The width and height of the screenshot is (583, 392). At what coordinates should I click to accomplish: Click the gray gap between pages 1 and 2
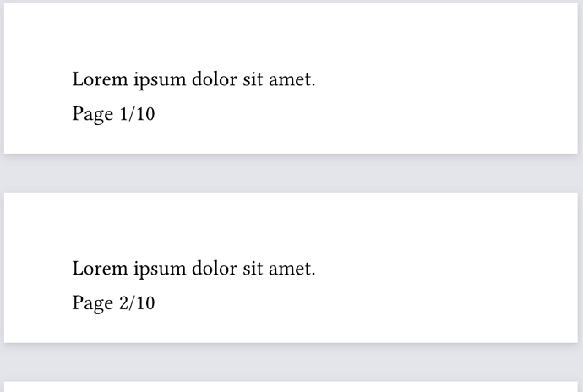tap(291, 173)
